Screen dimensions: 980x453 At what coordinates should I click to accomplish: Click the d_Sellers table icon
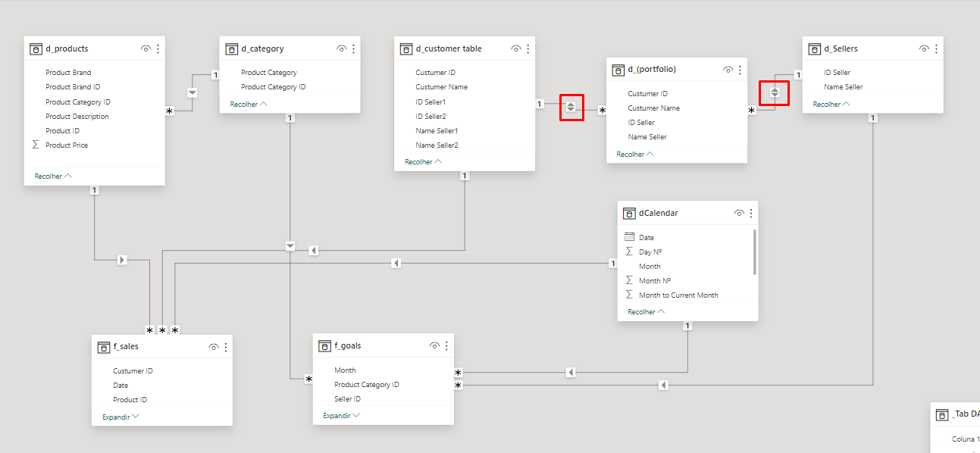(x=815, y=48)
